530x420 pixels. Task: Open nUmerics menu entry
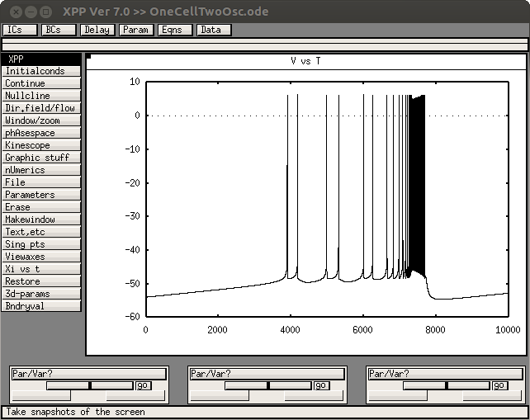41,170
